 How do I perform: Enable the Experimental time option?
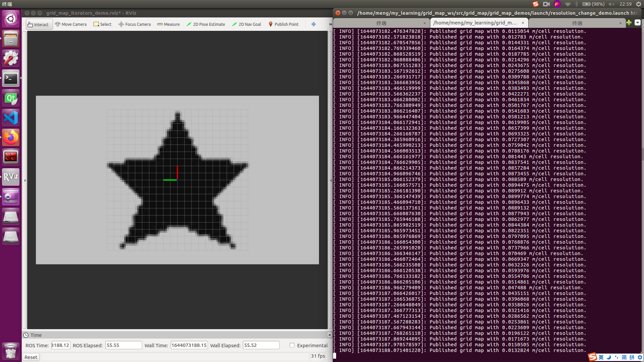click(292, 345)
